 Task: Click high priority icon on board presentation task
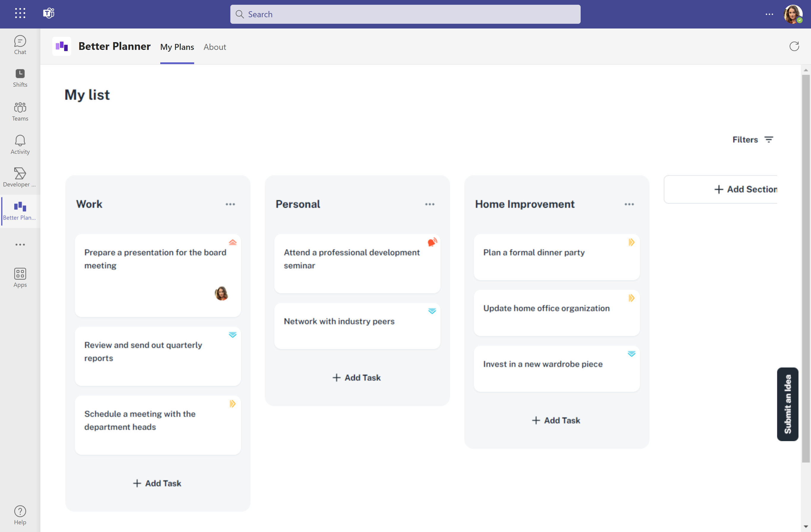coord(233,242)
